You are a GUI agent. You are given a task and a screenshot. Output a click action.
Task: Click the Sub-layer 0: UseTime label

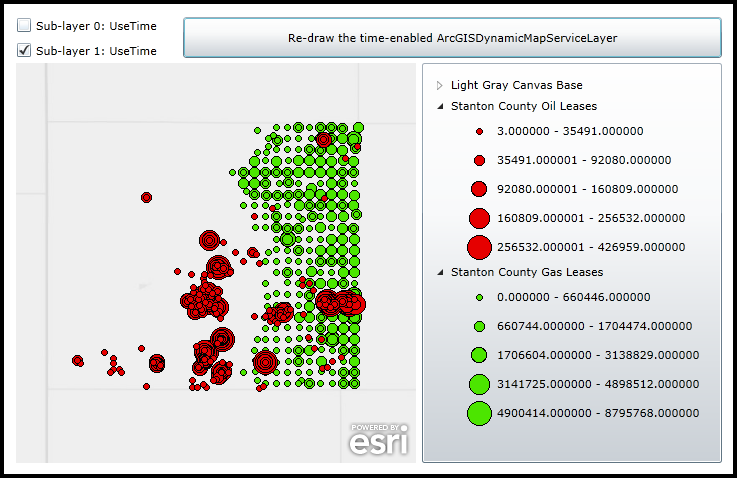96,26
